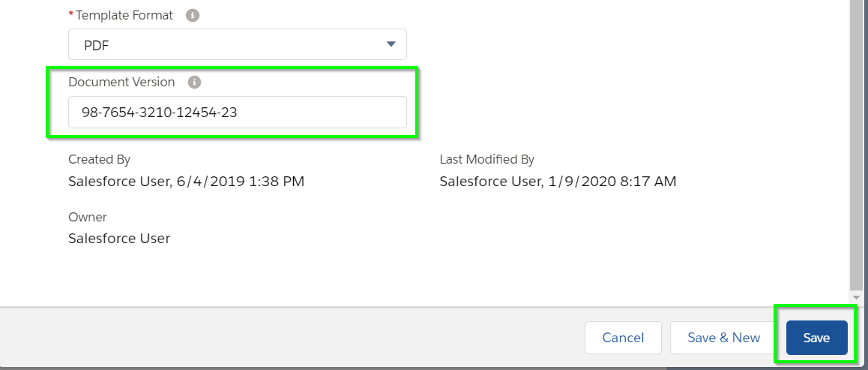Click the Template Format label text

124,16
